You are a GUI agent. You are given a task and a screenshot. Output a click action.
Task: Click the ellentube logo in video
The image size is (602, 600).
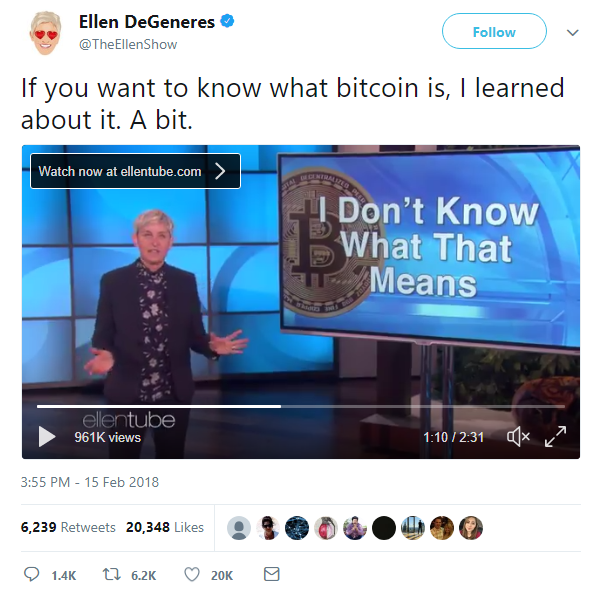click(129, 420)
